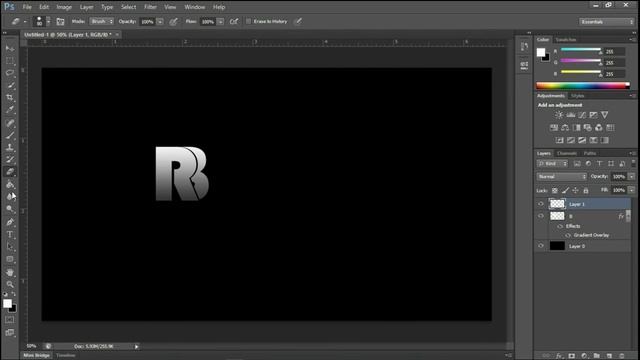Open eraser Flow slider arrow
Image resolution: width=640 pixels, height=360 pixels.
click(220, 22)
